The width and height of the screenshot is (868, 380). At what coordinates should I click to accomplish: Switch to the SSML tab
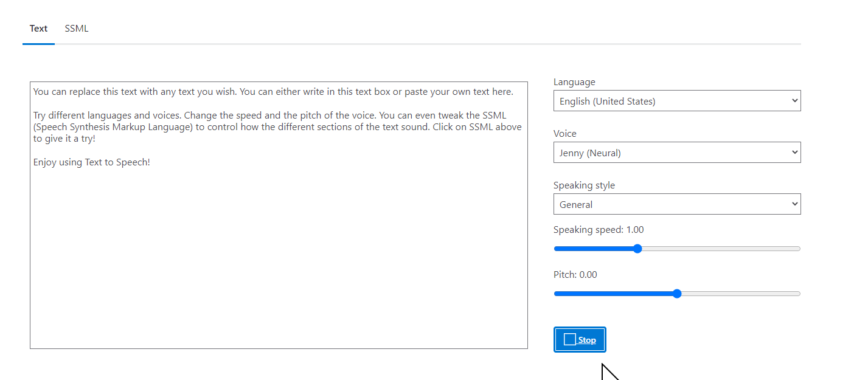coord(77,29)
